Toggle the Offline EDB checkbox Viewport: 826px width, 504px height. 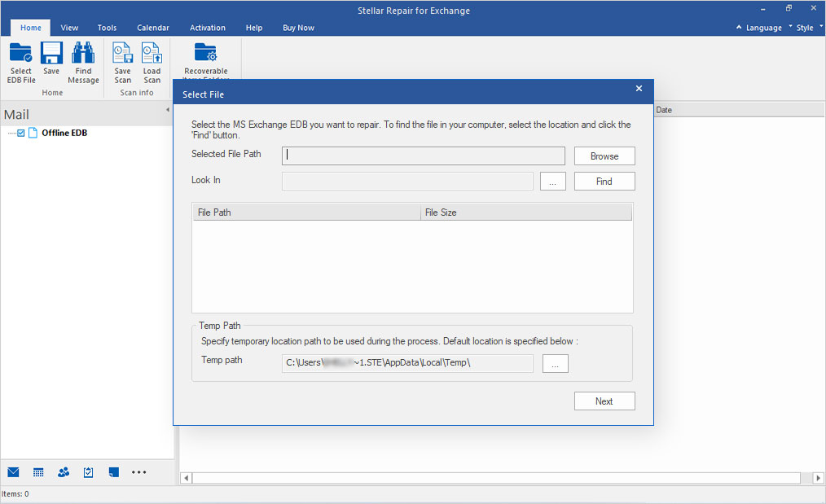(20, 132)
